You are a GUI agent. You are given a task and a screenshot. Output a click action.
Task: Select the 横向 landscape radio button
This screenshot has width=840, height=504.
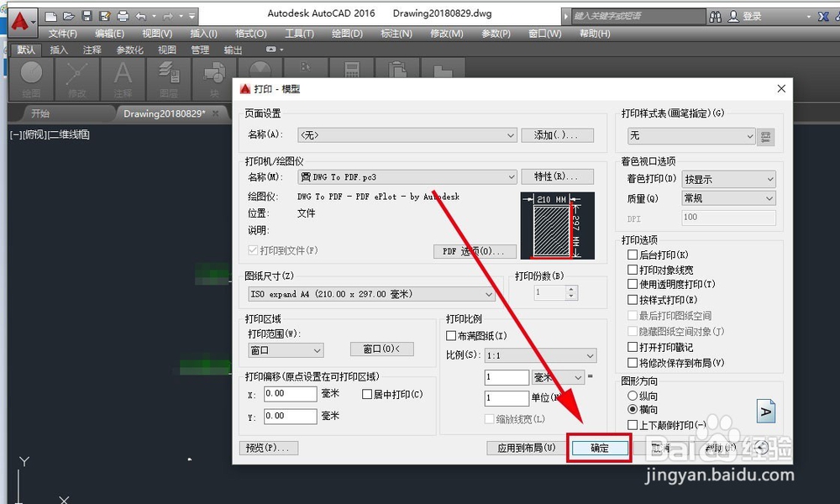click(x=633, y=409)
